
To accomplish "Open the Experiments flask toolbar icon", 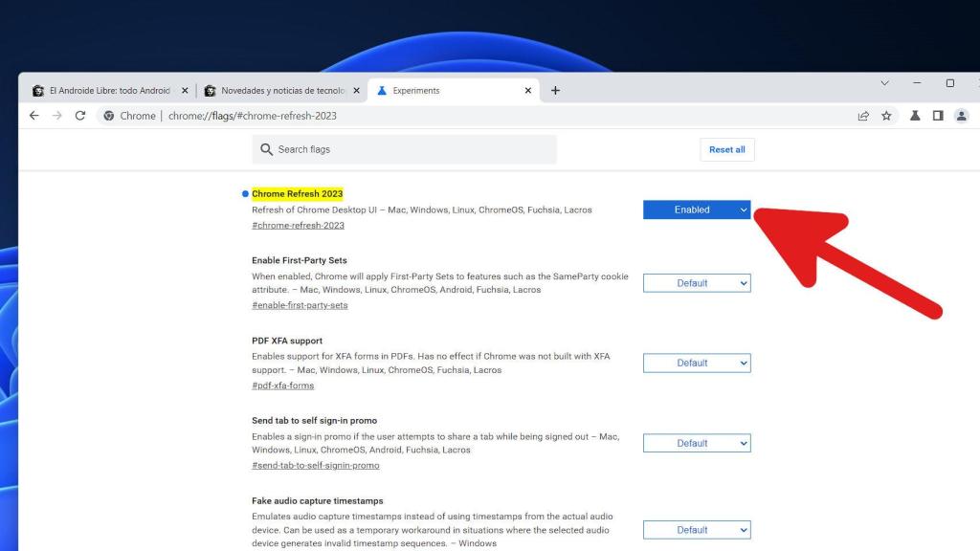I will 915,116.
